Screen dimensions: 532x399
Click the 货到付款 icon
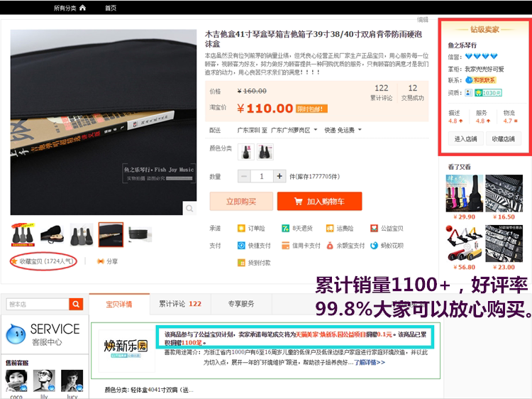tap(241, 263)
